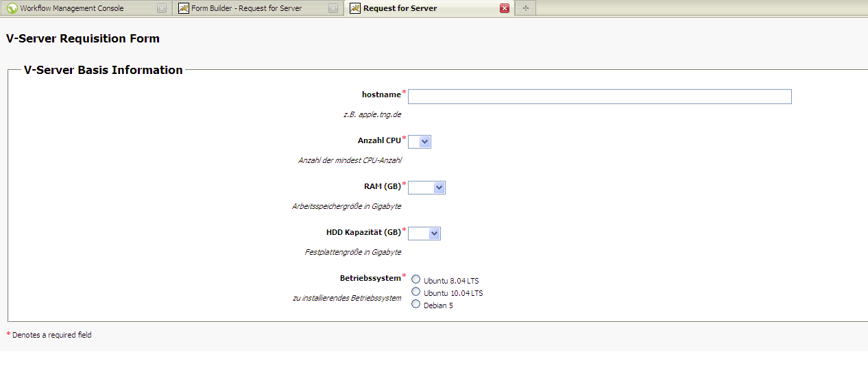This screenshot has width=868, height=376.
Task: Click the RAM (GB) label
Action: tap(383, 186)
